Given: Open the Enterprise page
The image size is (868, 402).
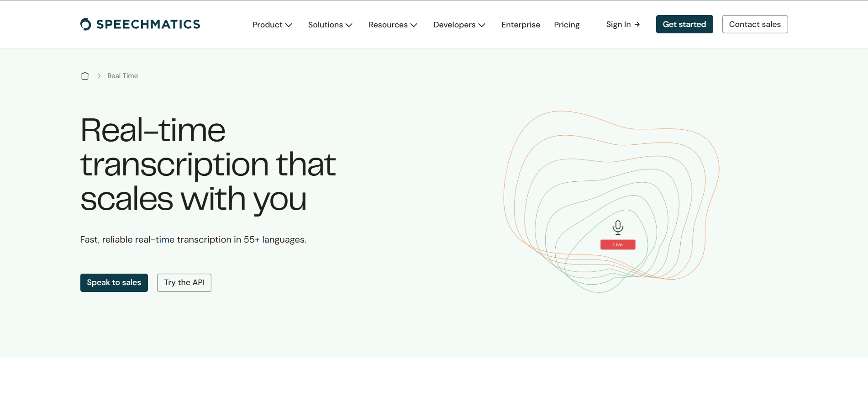Looking at the screenshot, I should point(521,25).
